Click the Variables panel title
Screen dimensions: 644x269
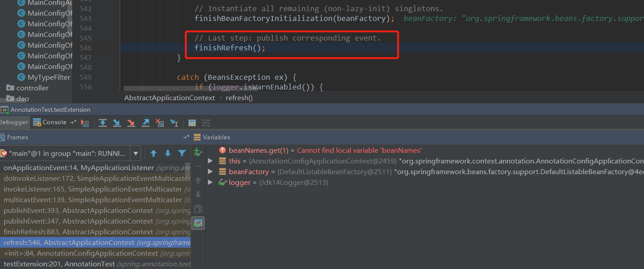[216, 137]
